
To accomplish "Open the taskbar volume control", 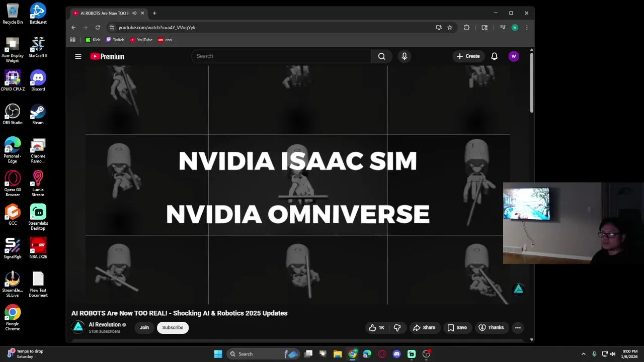I will coord(613,354).
